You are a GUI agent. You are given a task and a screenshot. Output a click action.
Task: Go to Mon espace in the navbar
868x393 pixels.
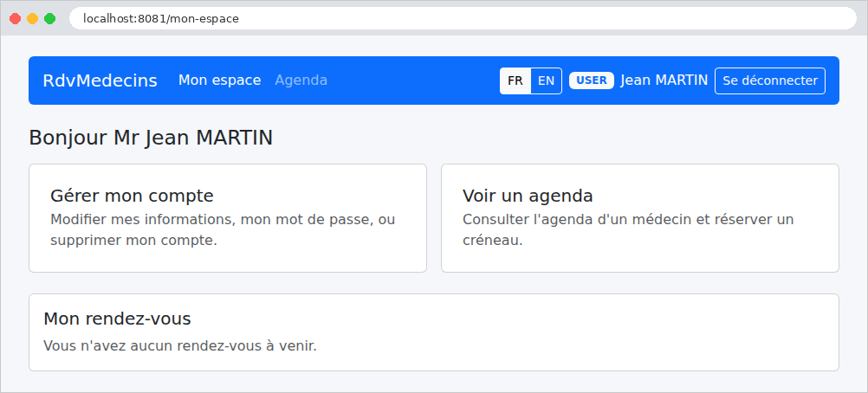pos(219,81)
